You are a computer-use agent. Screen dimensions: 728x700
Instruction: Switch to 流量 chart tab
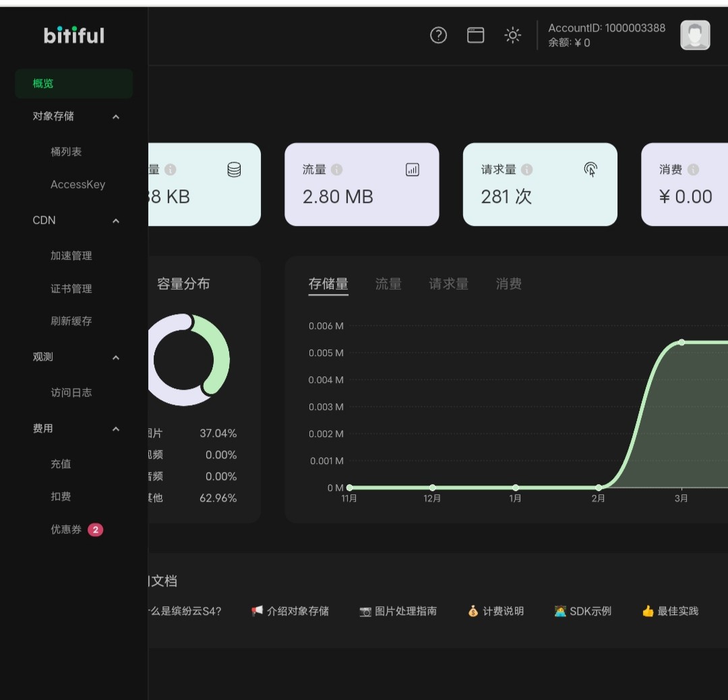(388, 283)
